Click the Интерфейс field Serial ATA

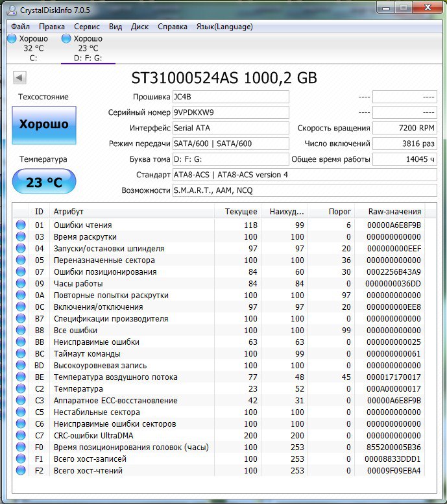click(x=230, y=128)
